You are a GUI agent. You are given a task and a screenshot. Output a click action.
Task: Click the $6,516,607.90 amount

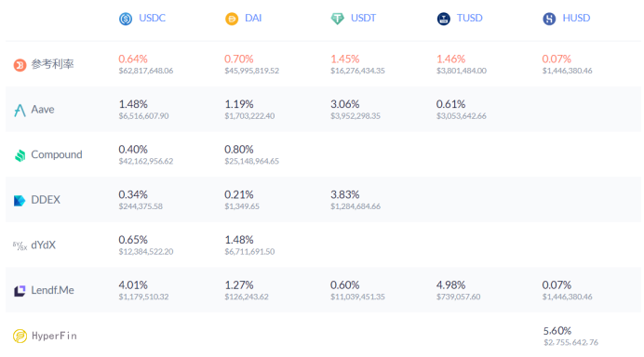pos(143,116)
